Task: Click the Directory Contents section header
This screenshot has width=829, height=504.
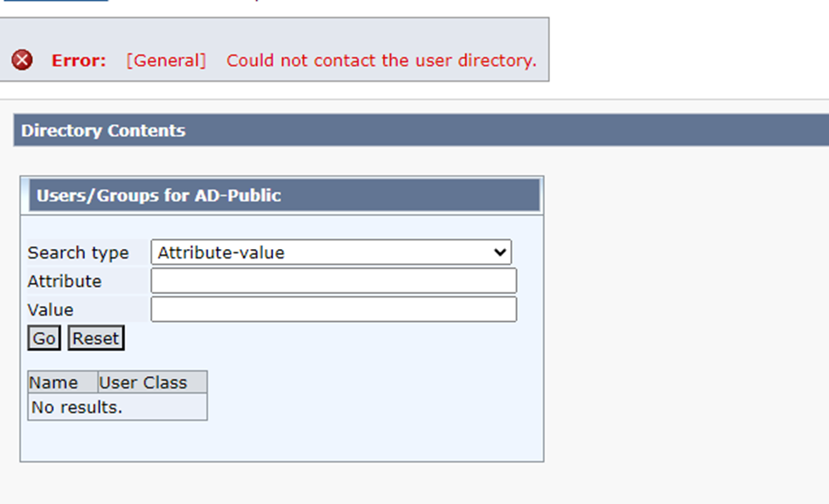Action: pos(103,131)
